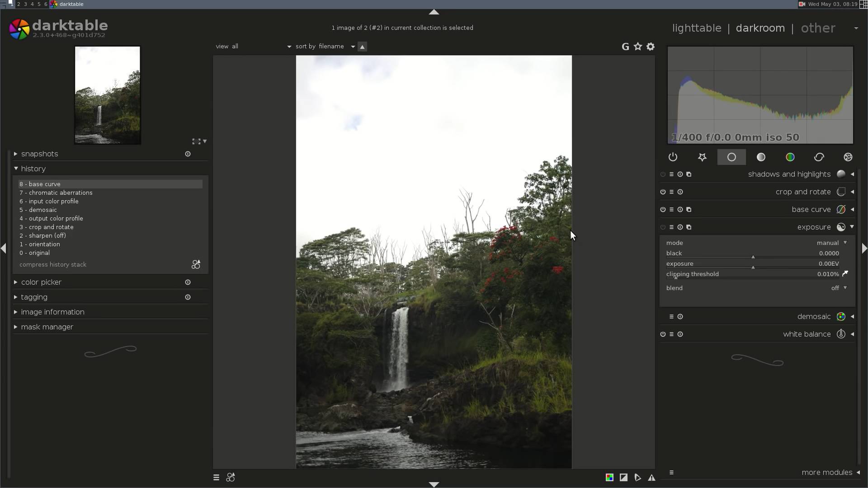Toggle the overexposure warning icon
This screenshot has height=488, width=868.
point(623,478)
